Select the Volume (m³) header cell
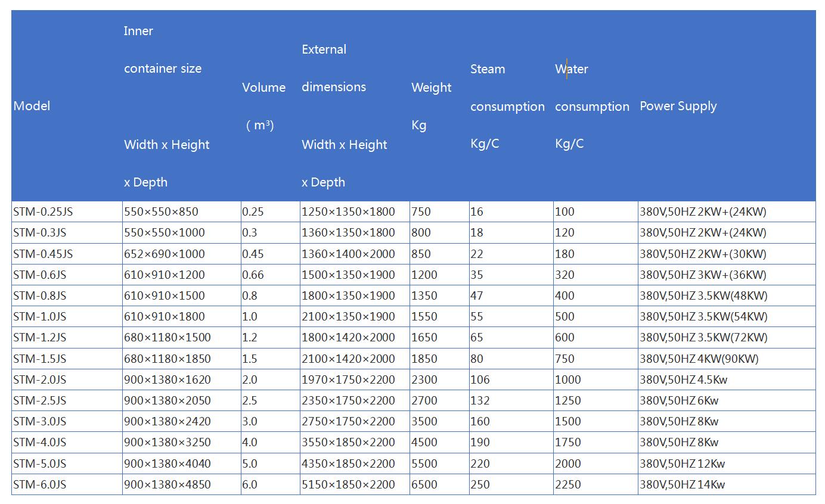 [263, 106]
